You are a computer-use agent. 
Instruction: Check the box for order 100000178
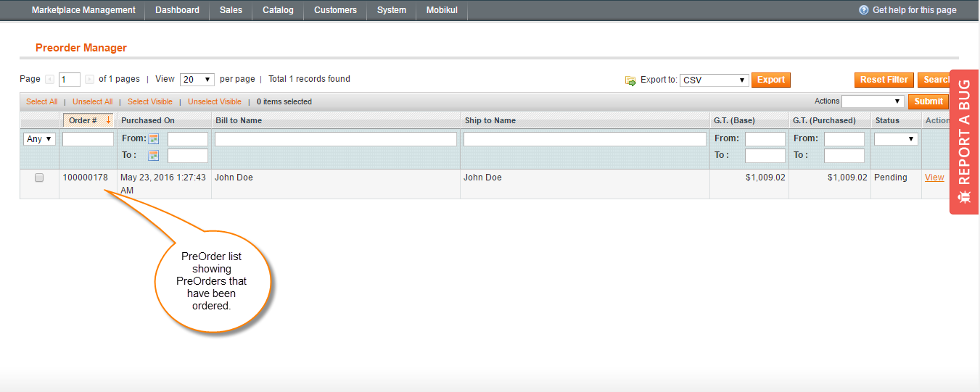click(x=39, y=178)
